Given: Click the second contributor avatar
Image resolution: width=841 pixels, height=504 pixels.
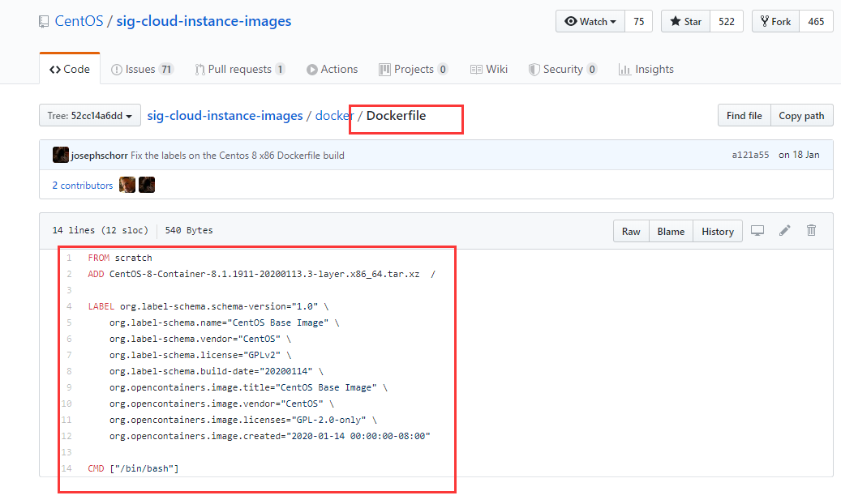Looking at the screenshot, I should (147, 185).
